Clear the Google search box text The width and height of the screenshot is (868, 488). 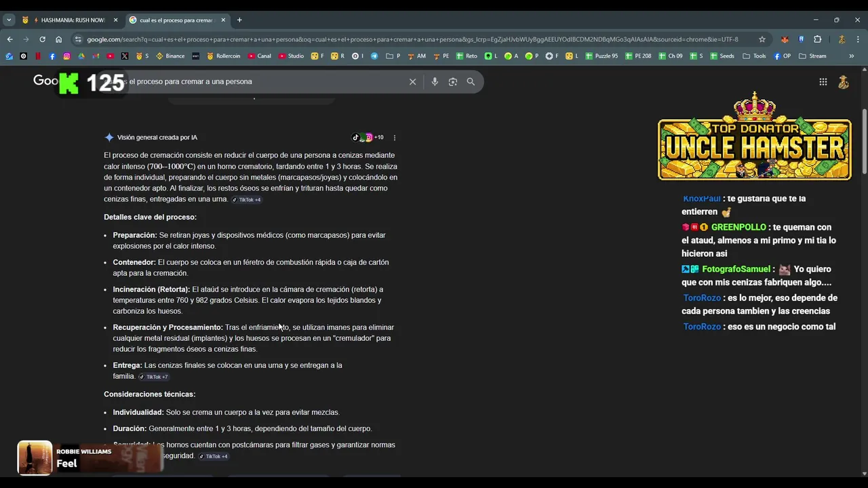coord(412,82)
